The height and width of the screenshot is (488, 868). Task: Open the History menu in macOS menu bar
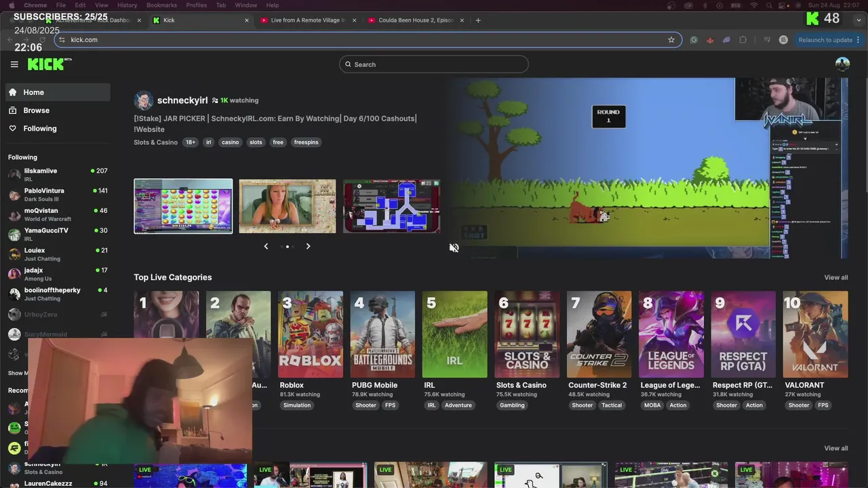pyautogui.click(x=127, y=5)
